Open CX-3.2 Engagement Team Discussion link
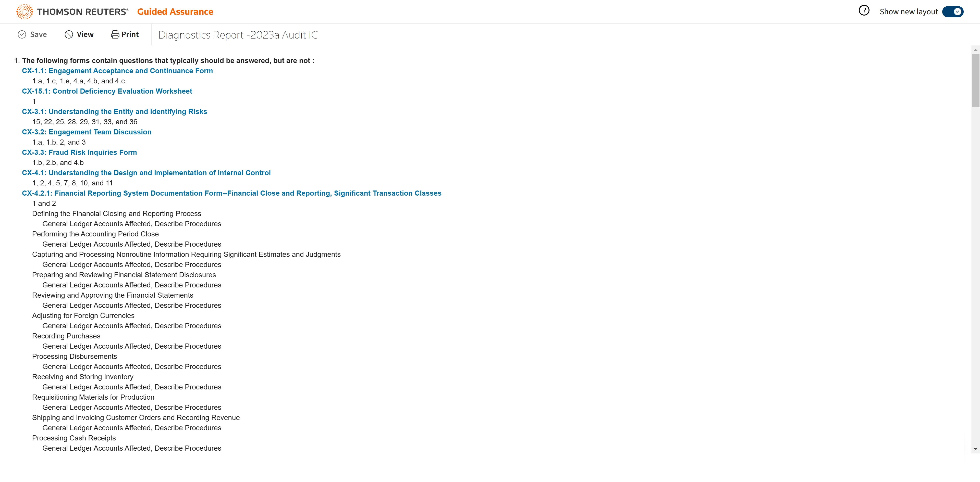Image resolution: width=980 pixels, height=482 pixels. point(86,132)
